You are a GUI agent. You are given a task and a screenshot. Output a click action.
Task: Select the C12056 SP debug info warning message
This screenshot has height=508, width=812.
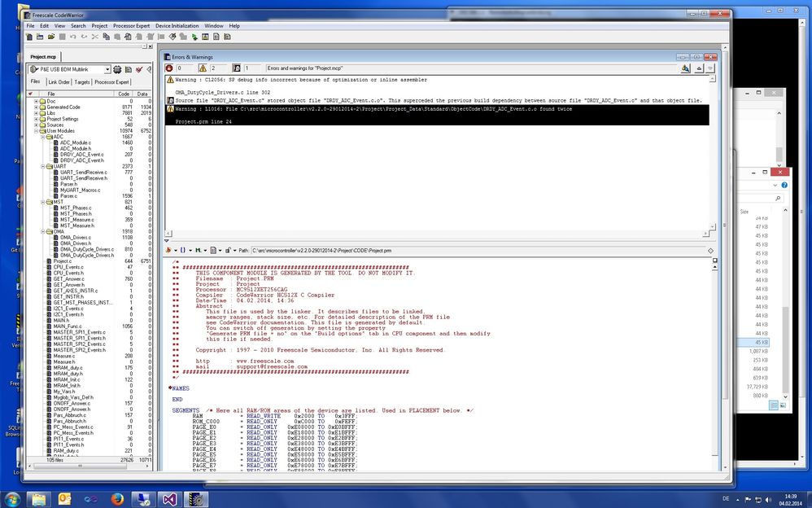point(438,86)
